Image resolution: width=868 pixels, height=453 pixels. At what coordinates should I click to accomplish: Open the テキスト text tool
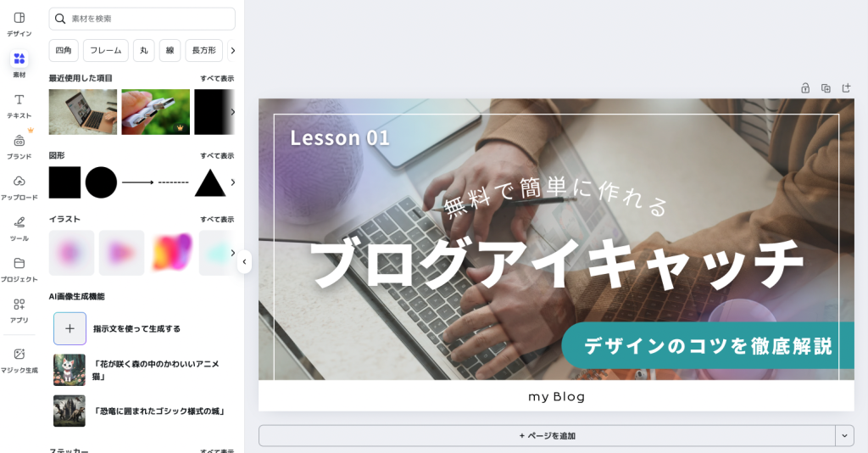click(x=19, y=105)
